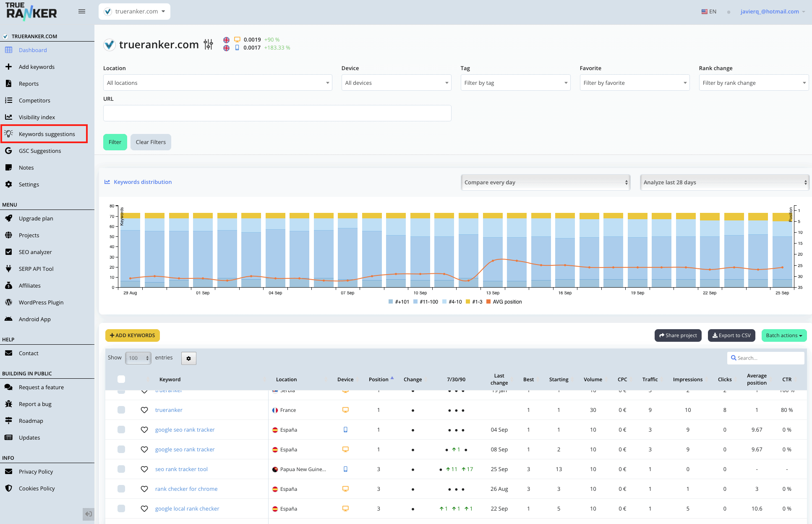
Task: Open the Dashboard menu item
Action: (x=33, y=50)
